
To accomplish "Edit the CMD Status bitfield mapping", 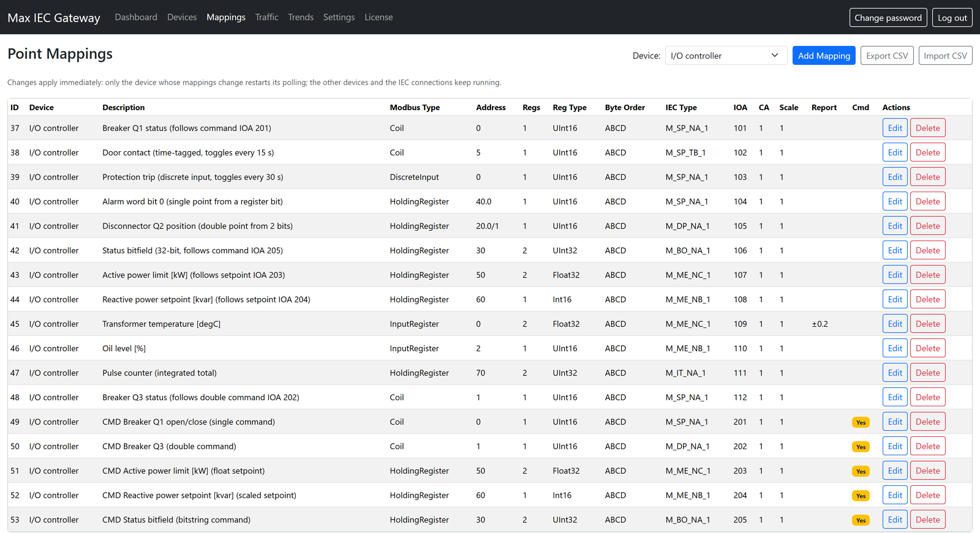I will pos(895,520).
